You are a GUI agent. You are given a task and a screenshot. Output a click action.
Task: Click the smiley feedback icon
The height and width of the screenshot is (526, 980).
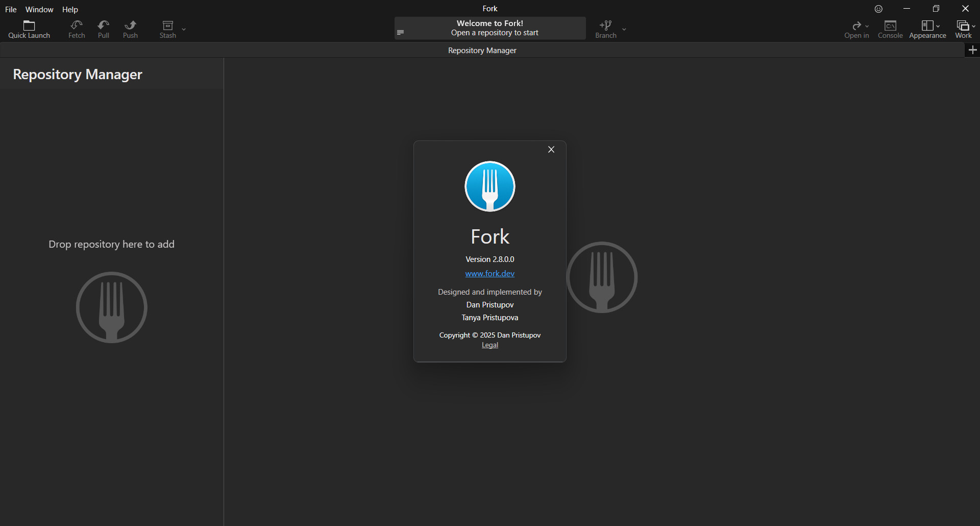(878, 9)
